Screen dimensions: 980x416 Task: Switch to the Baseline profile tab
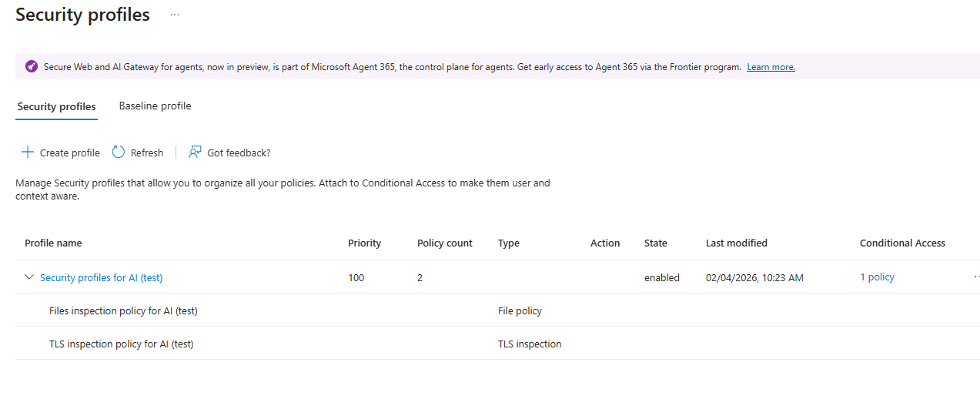155,106
